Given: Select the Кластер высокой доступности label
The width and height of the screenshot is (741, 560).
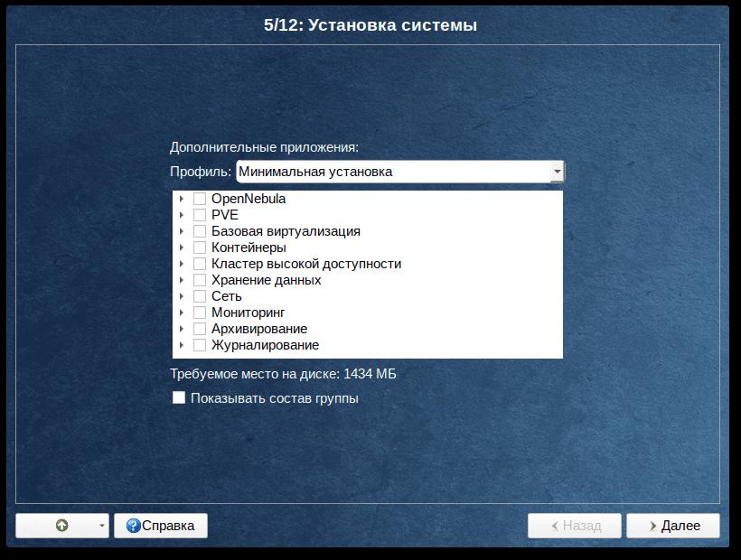Looking at the screenshot, I should (x=306, y=264).
